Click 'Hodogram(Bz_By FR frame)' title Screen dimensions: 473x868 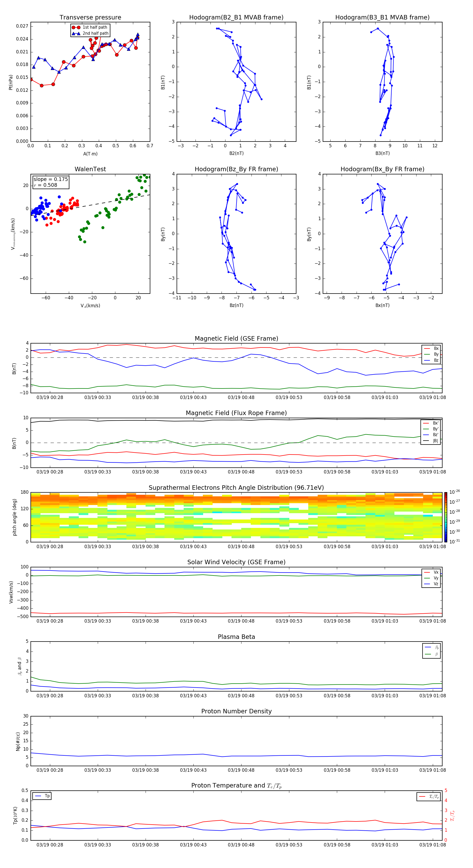tap(236, 169)
